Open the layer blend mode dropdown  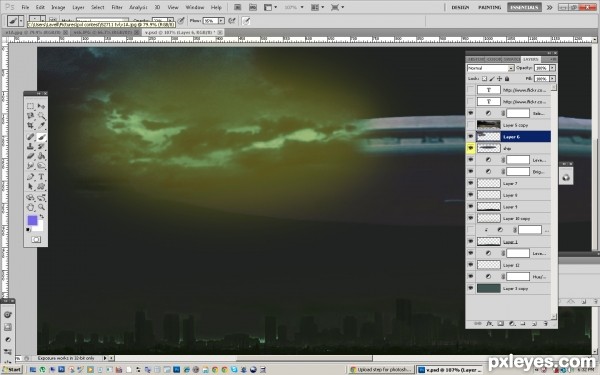coord(491,68)
